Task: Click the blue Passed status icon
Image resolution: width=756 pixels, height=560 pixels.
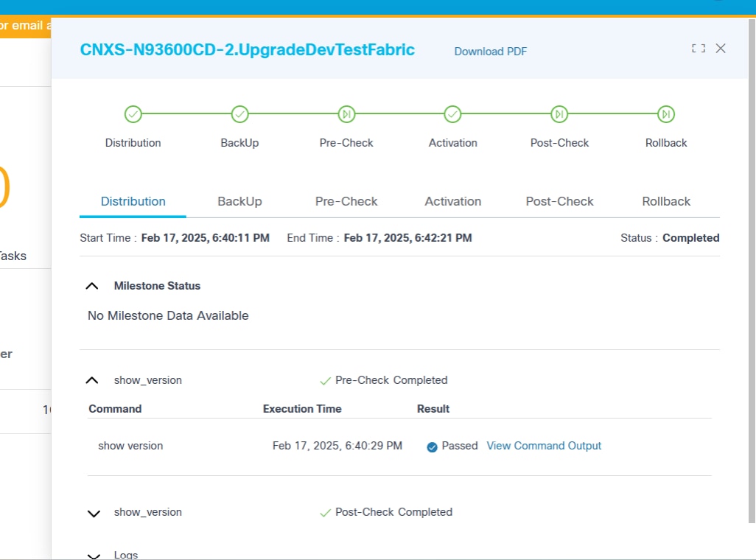Action: pyautogui.click(x=433, y=447)
